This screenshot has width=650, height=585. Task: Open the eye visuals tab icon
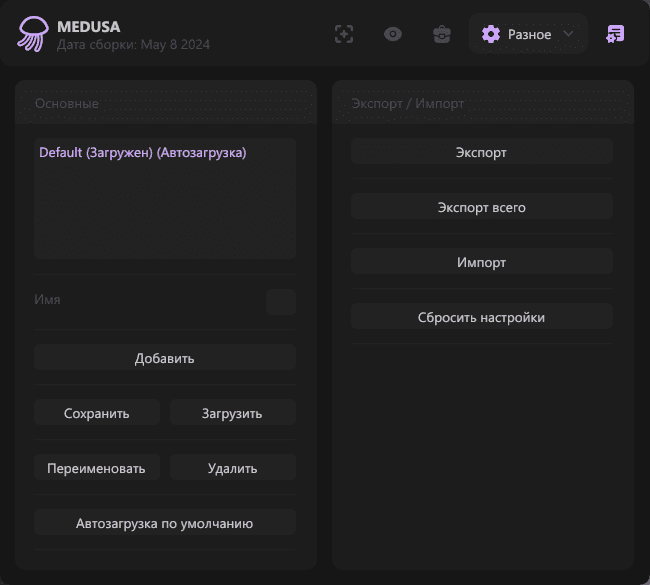click(x=393, y=34)
